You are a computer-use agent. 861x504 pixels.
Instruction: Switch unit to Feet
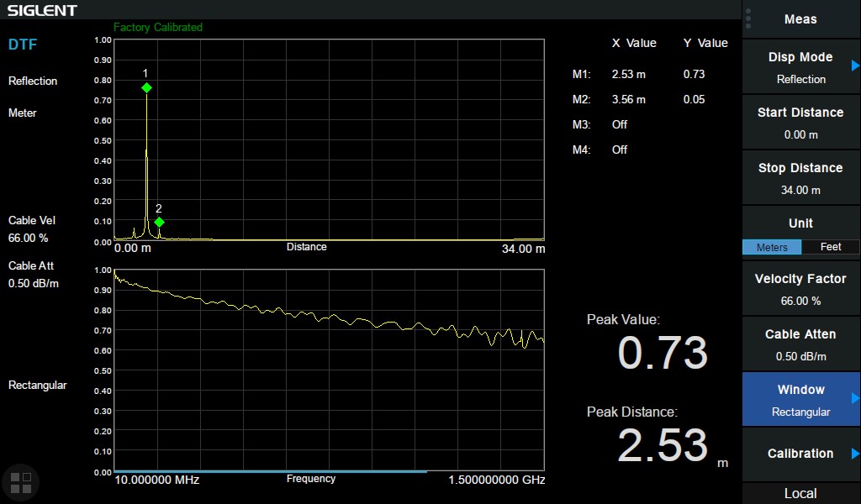click(x=831, y=247)
